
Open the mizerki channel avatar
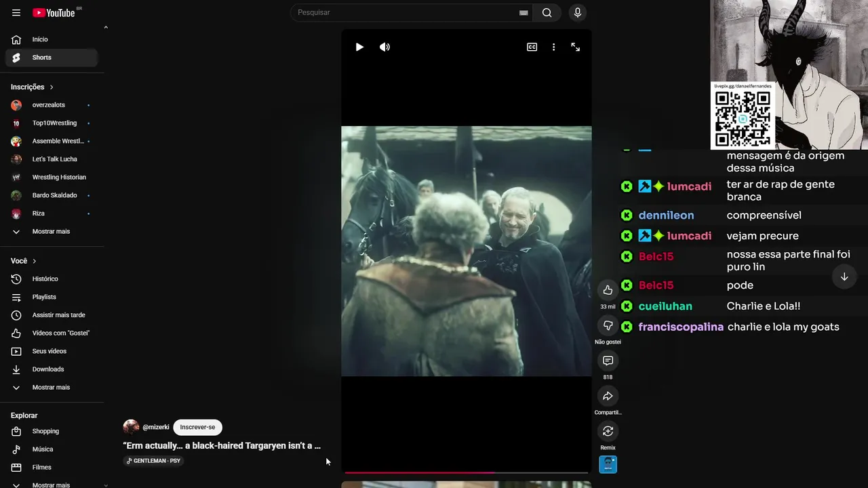click(131, 427)
